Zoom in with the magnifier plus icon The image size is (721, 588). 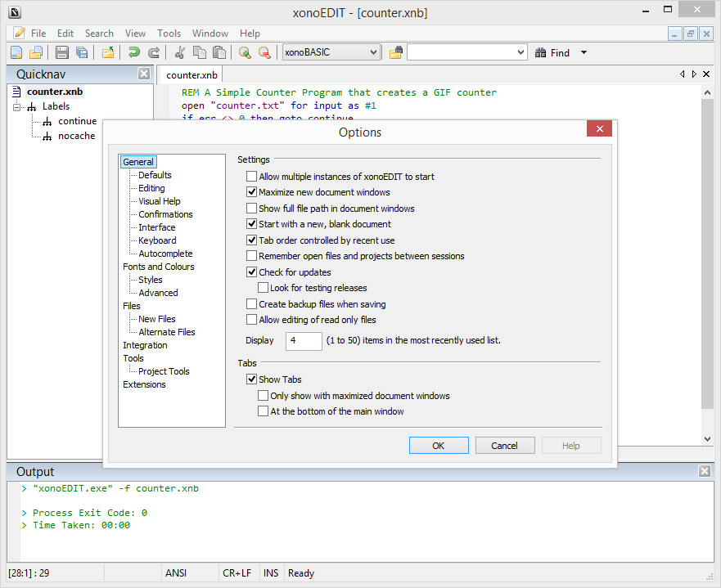pos(245,52)
